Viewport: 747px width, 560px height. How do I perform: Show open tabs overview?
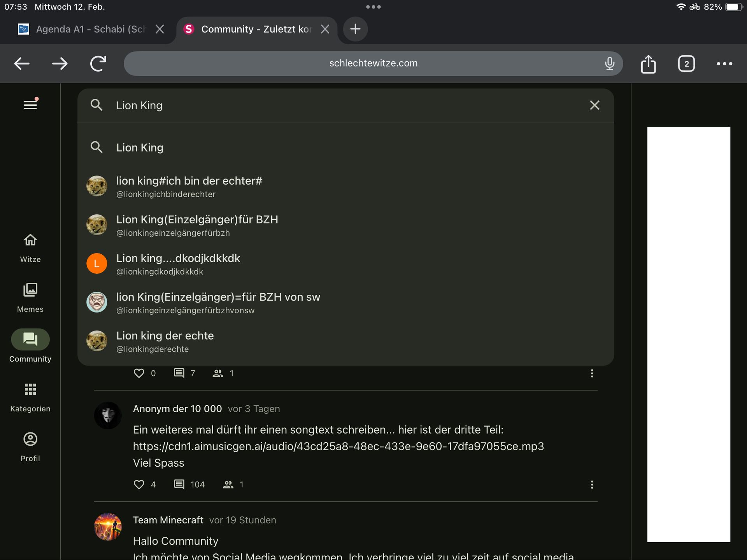(686, 64)
